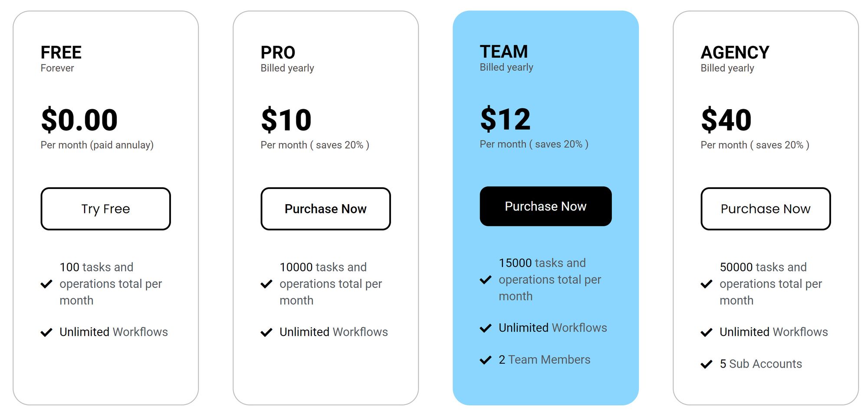The image size is (868, 414).
Task: Click FREE plan Unlimited Workflows checkmark
Action: coord(46,333)
